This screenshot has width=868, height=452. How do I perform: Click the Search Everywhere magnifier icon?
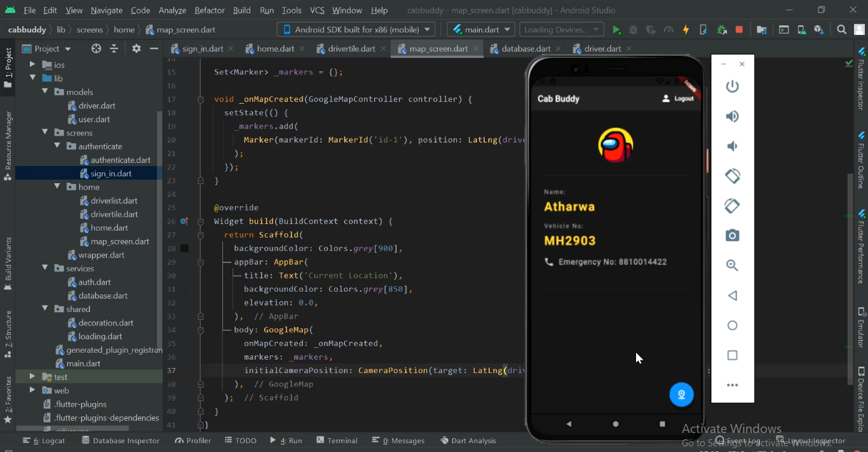[x=842, y=30]
